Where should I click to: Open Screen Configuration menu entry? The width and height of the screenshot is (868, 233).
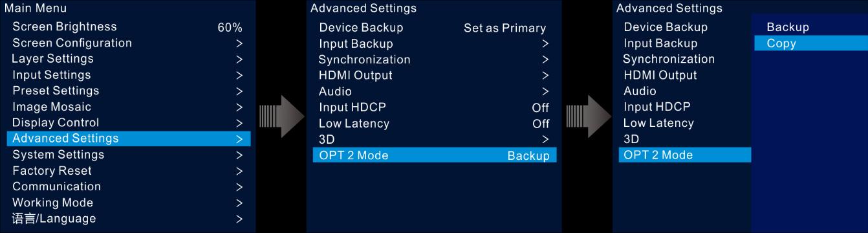[x=129, y=43]
